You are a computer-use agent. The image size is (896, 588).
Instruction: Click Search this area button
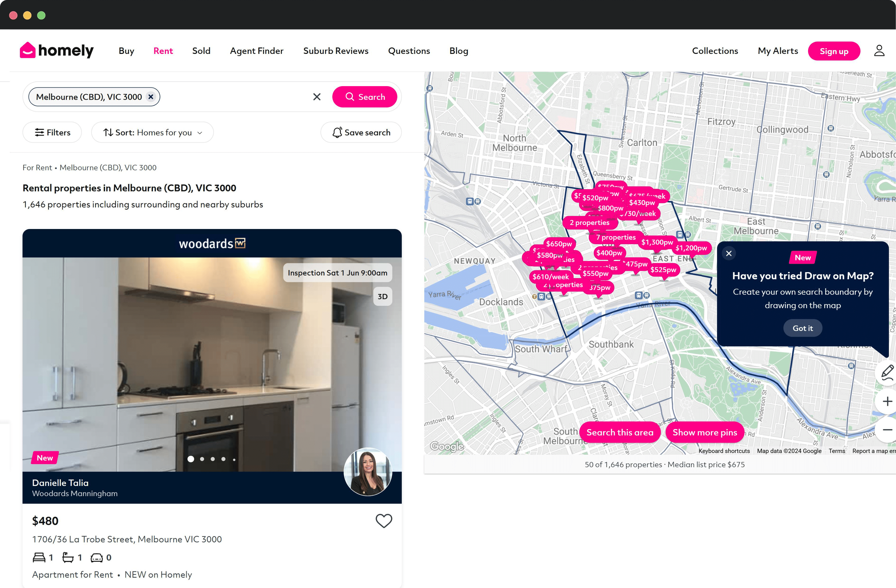coord(620,432)
